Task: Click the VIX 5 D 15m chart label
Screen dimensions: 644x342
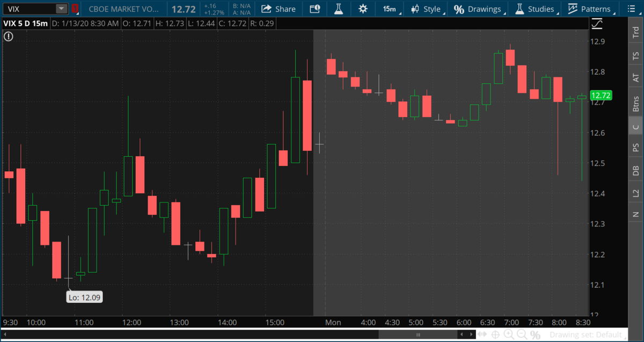Action: click(x=26, y=23)
